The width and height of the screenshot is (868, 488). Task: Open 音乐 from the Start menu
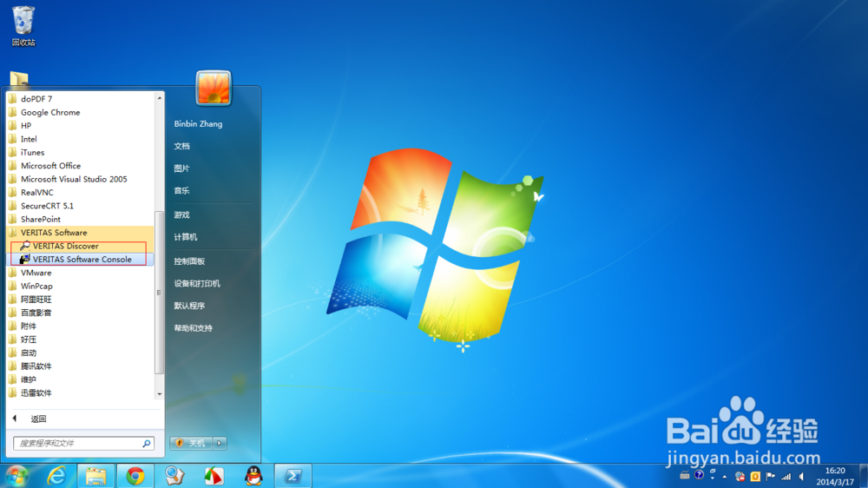(181, 190)
